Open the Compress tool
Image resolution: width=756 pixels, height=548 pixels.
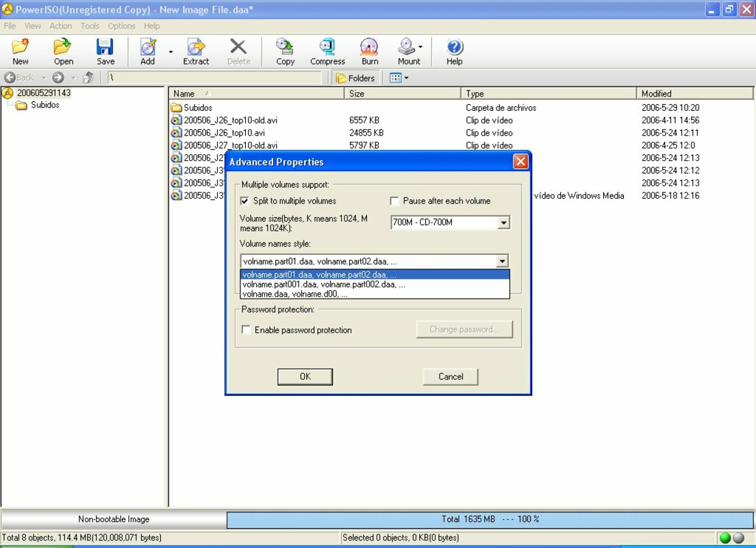(x=327, y=48)
